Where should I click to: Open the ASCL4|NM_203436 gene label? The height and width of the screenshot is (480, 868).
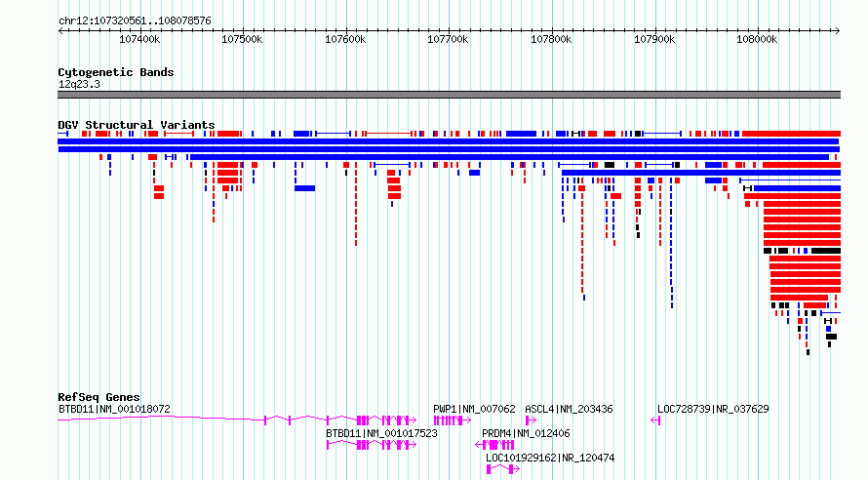pyautogui.click(x=569, y=409)
